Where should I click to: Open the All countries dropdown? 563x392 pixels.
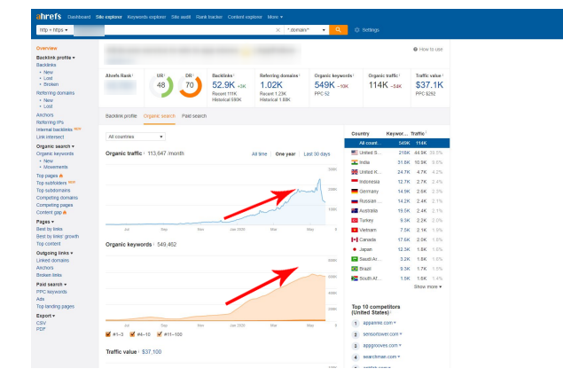[x=136, y=137]
